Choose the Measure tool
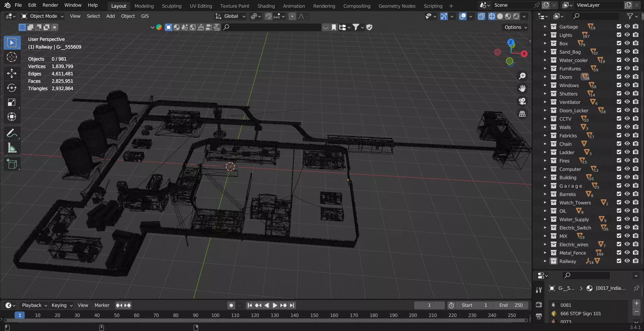The height and width of the screenshot is (331, 644). point(12,148)
